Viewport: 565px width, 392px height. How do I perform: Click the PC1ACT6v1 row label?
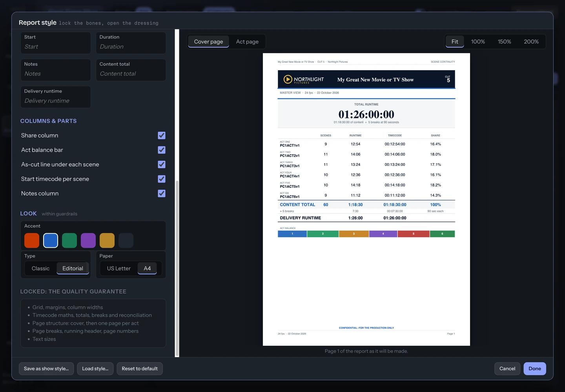(290, 196)
